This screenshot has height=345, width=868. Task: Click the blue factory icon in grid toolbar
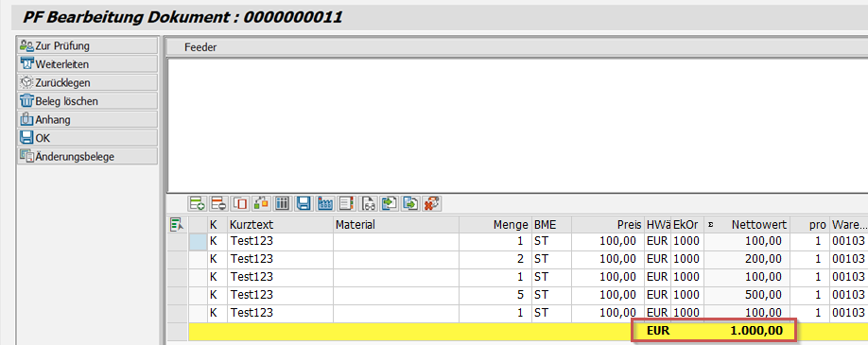point(325,203)
